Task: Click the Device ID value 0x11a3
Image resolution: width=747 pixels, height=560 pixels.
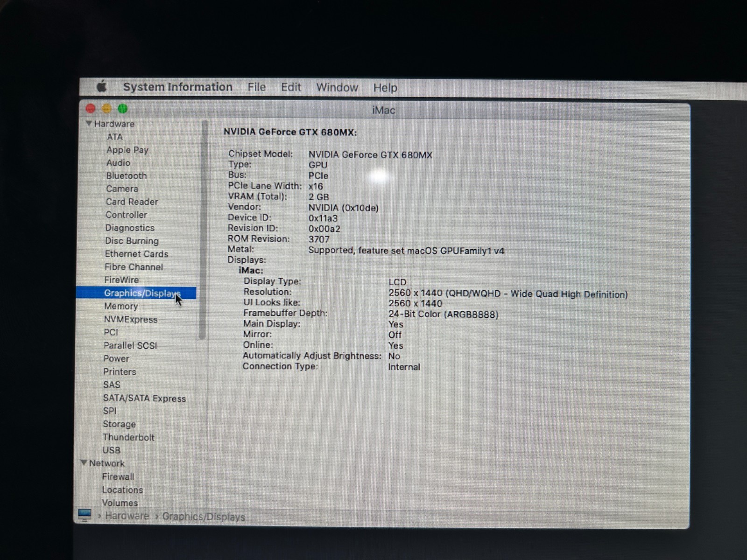Action: click(x=323, y=218)
